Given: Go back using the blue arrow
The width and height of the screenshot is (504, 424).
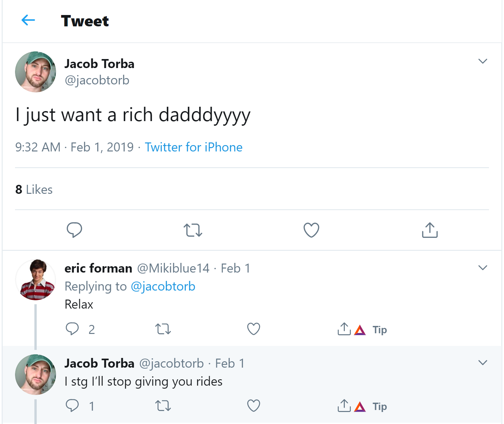Looking at the screenshot, I should (x=28, y=20).
